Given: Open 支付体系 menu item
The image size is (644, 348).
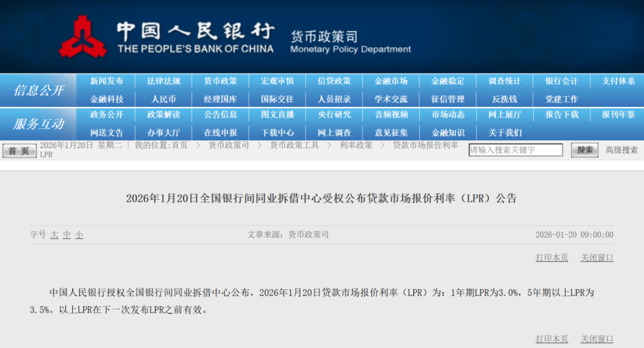Looking at the screenshot, I should click(x=618, y=81).
